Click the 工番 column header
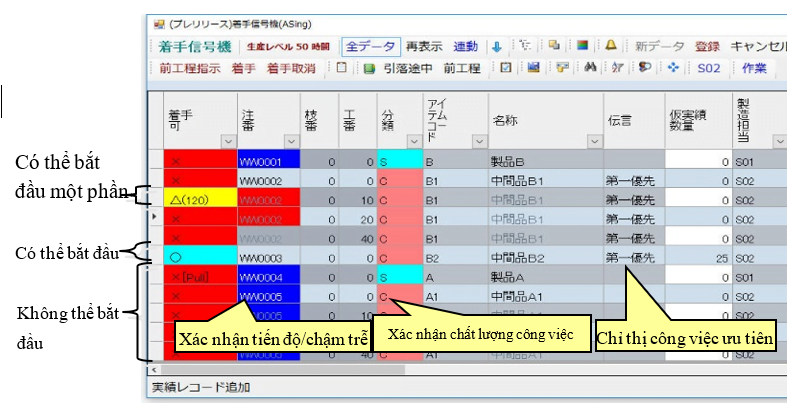 [358, 121]
